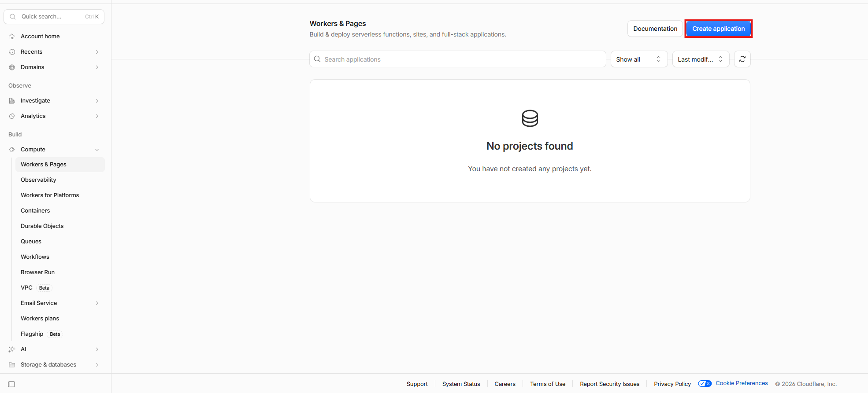The image size is (868, 393).
Task: Click the Create application button
Action: click(x=718, y=29)
